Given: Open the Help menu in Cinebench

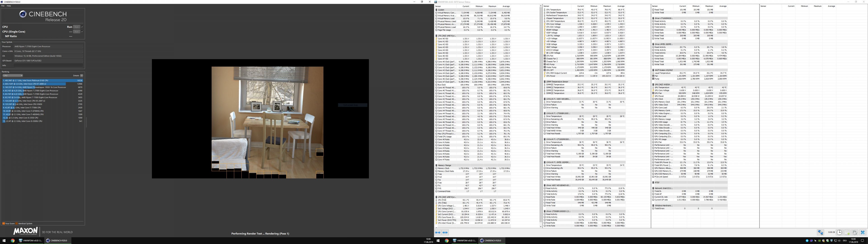Looking at the screenshot, I should (9, 6).
